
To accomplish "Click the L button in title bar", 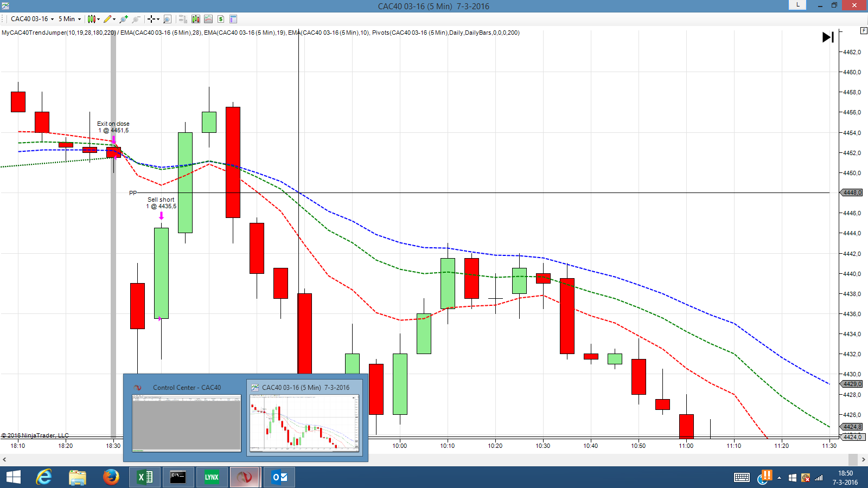I will 797,5.
